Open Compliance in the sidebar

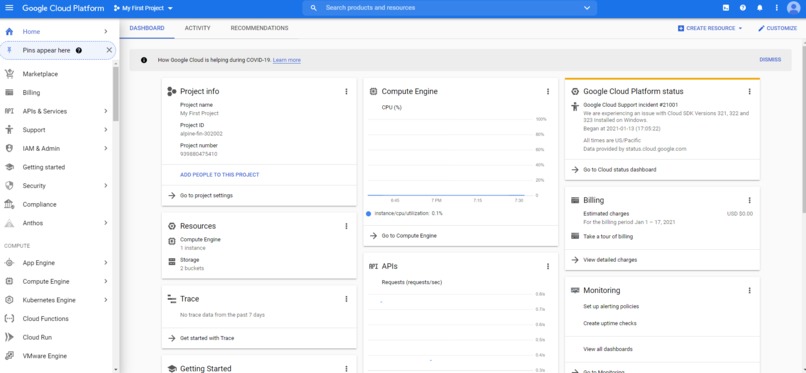pos(40,204)
